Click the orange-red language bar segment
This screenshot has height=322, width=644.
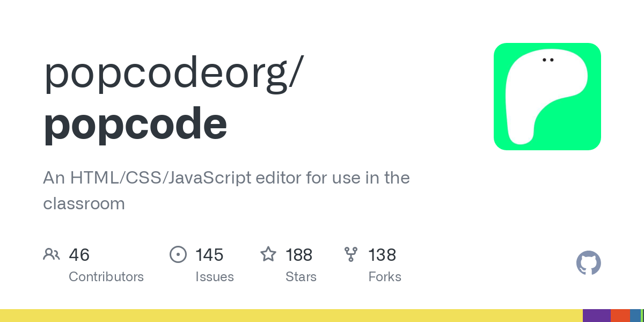(620, 316)
